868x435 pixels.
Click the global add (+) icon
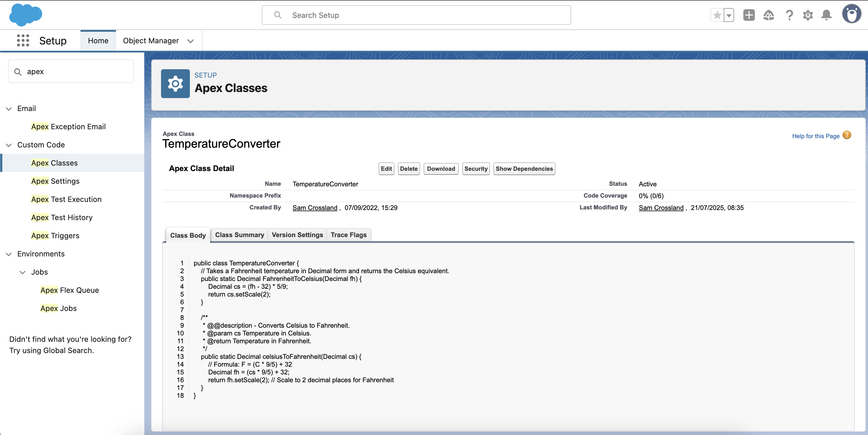[x=749, y=15]
